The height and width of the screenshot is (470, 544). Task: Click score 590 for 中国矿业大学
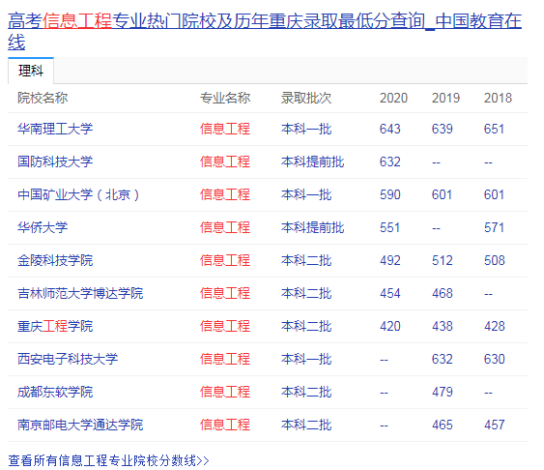pyautogui.click(x=390, y=195)
